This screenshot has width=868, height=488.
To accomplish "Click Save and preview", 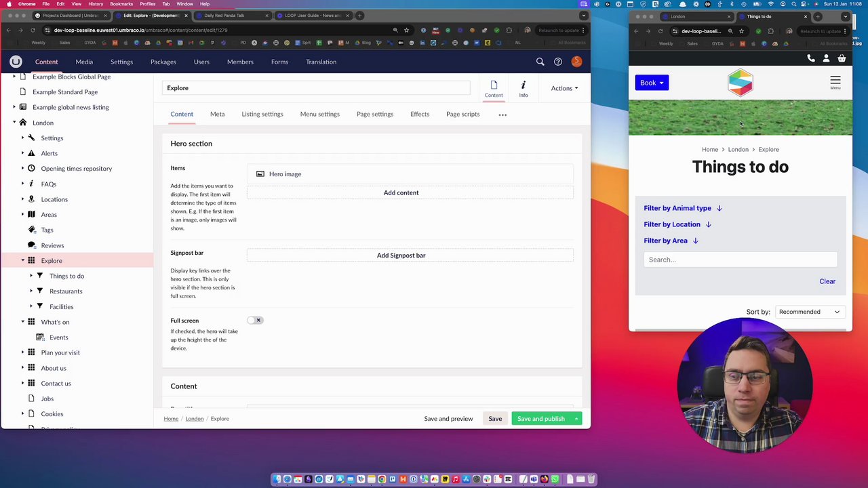I will click(x=448, y=419).
